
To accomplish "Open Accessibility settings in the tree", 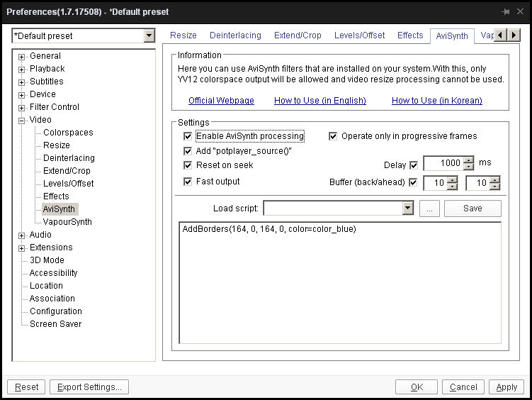I will point(53,273).
